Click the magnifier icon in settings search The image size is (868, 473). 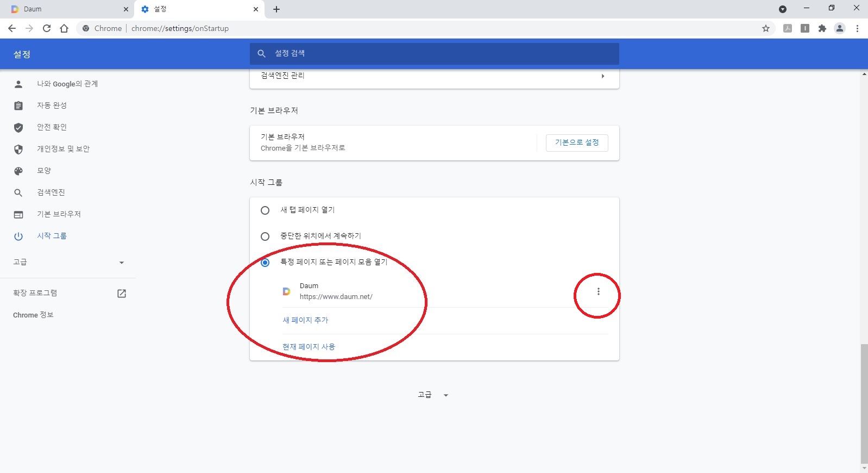point(261,53)
